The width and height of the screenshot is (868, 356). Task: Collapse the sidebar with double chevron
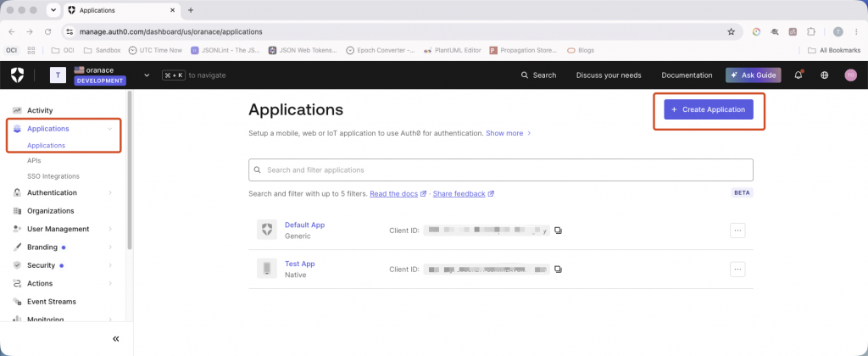tap(115, 339)
